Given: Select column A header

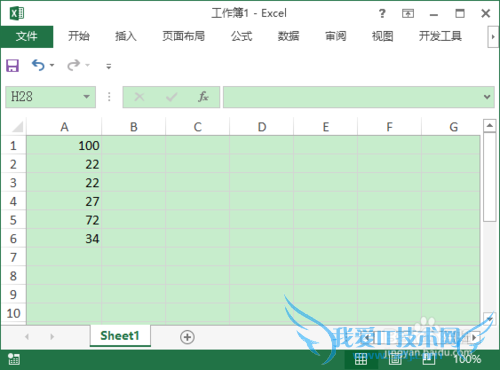Looking at the screenshot, I should coord(64,127).
